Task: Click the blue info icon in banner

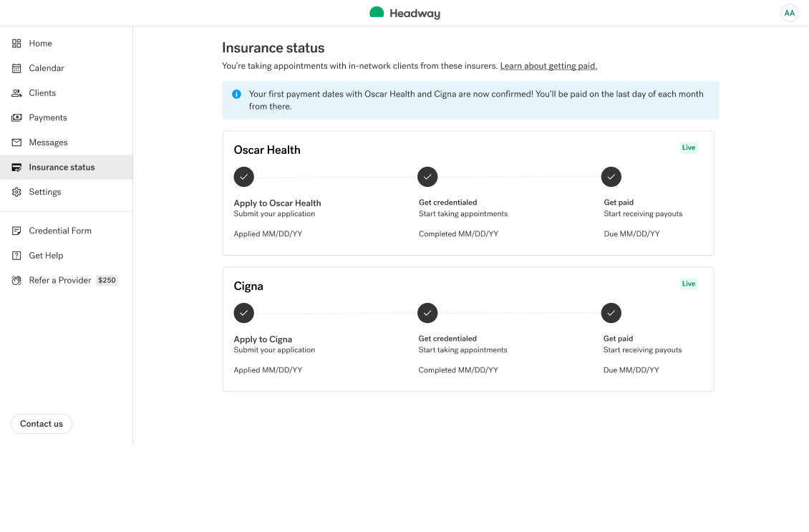Action: coord(236,94)
